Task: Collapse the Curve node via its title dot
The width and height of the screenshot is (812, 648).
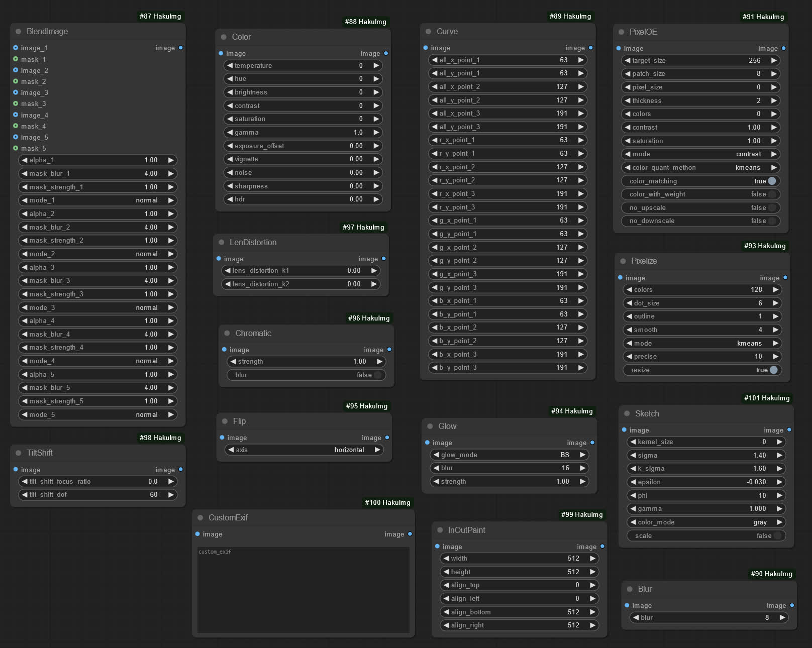Action: (428, 31)
